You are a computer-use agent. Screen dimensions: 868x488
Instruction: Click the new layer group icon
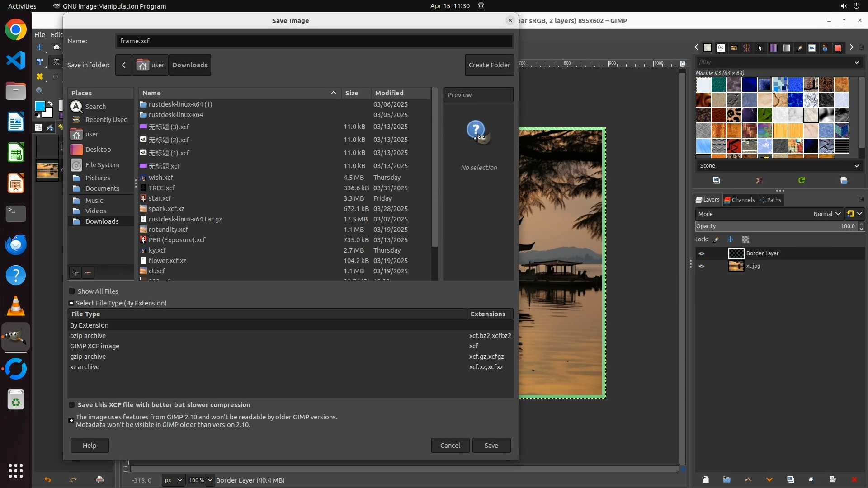(726, 479)
